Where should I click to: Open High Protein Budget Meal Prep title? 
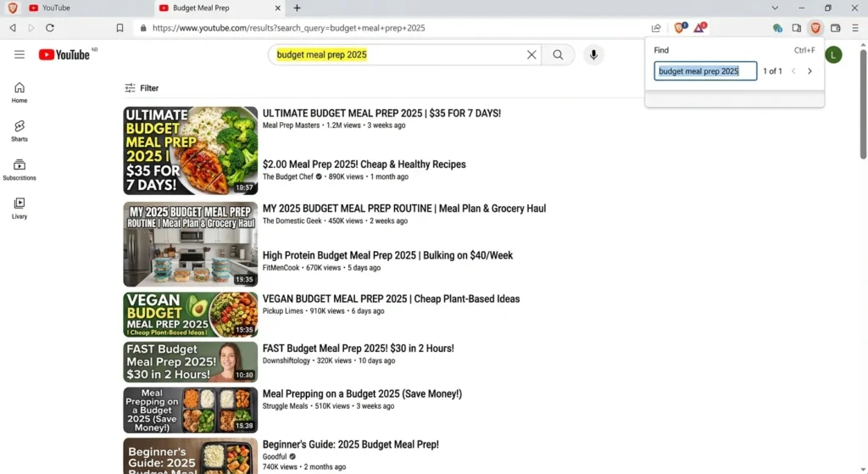(387, 255)
